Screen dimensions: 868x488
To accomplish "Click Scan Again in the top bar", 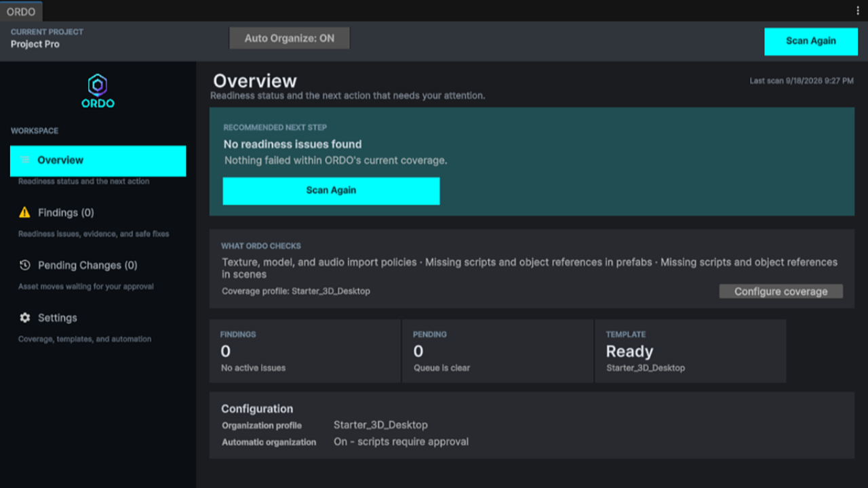I will click(x=810, y=41).
